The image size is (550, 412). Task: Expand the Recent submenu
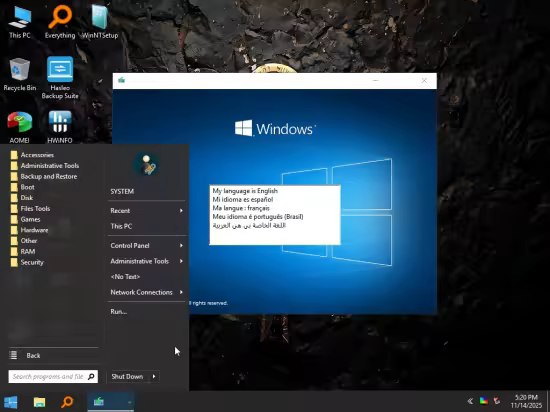(147, 211)
